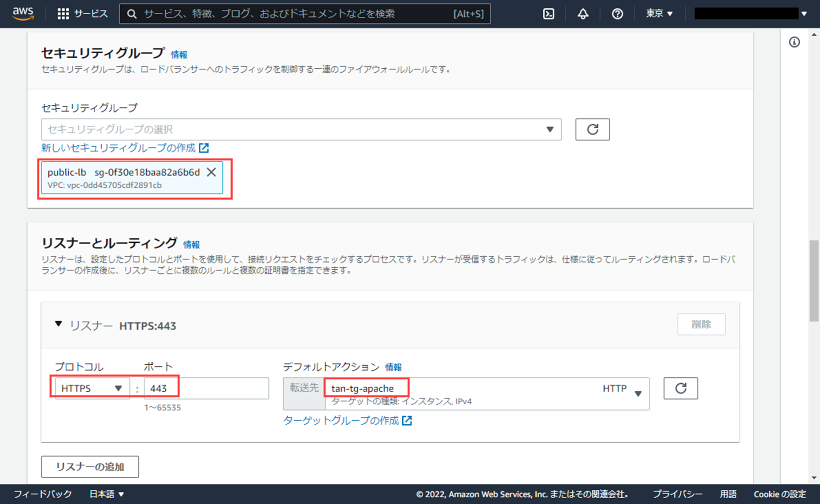820x504 pixels.
Task: Open AWS CloudShell icon in header
Action: click(549, 14)
